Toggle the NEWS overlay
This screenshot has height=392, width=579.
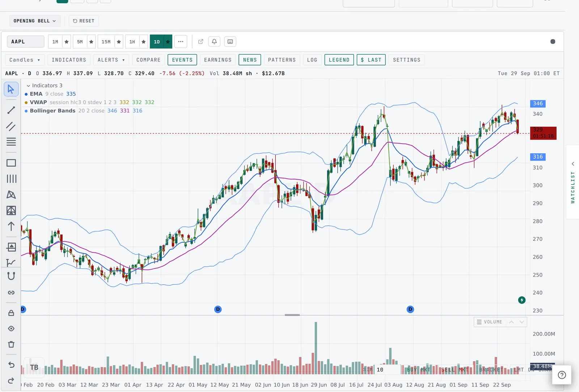click(250, 60)
